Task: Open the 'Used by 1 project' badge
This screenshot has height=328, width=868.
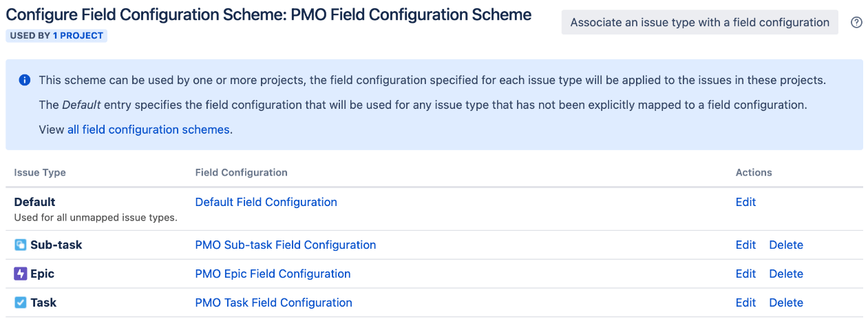Action: 56,35
